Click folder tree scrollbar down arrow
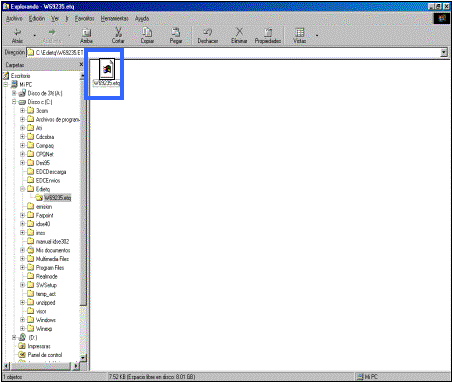Viewport: 452px width, 382px height. click(83, 358)
